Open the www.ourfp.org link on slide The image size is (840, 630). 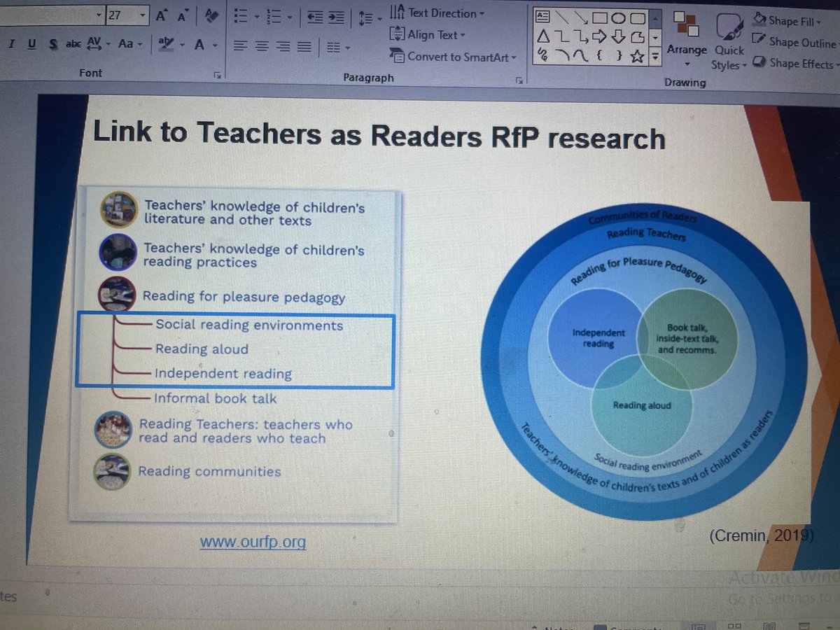click(253, 541)
